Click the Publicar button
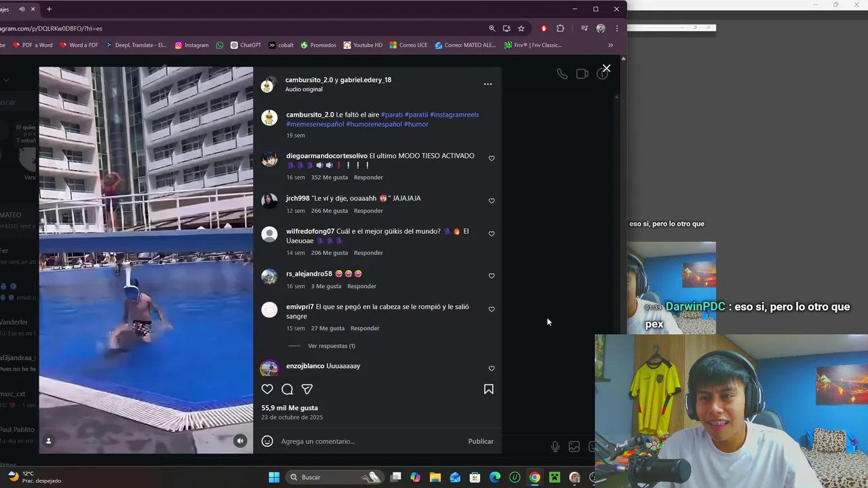Viewport: 868px width, 488px height. tap(481, 441)
